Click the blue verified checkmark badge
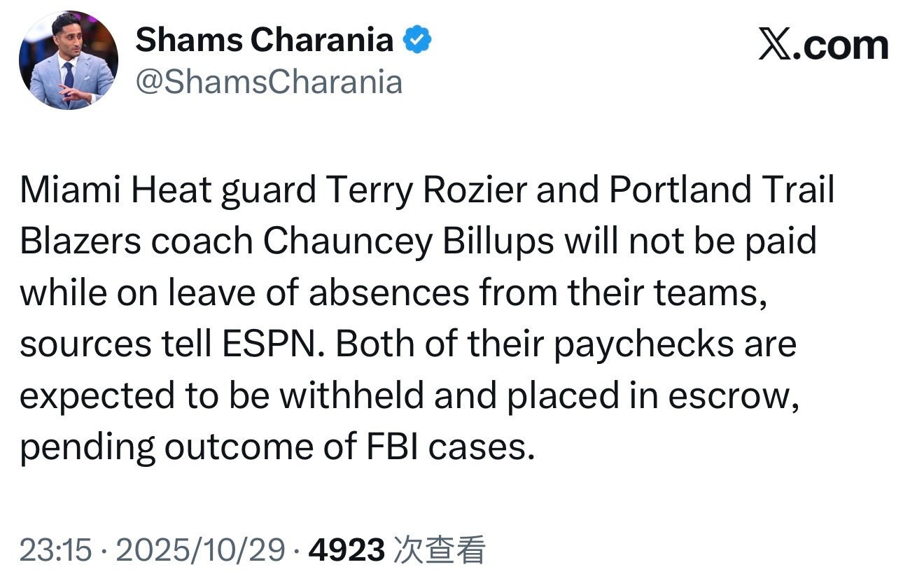This screenshot has width=924, height=574. click(419, 41)
